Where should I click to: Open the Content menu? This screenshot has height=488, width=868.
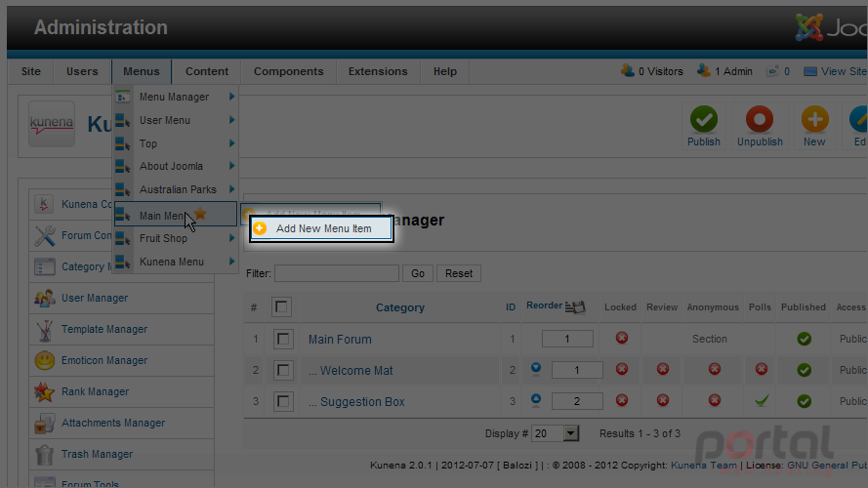click(x=206, y=71)
